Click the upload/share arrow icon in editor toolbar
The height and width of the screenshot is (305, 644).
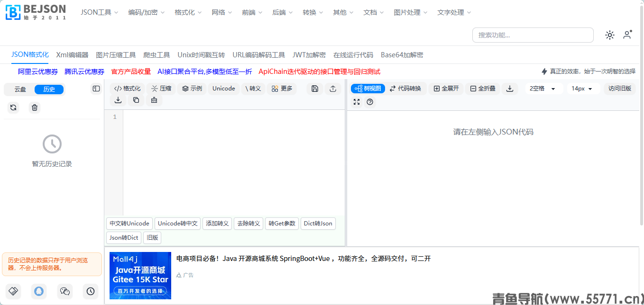[333, 89]
